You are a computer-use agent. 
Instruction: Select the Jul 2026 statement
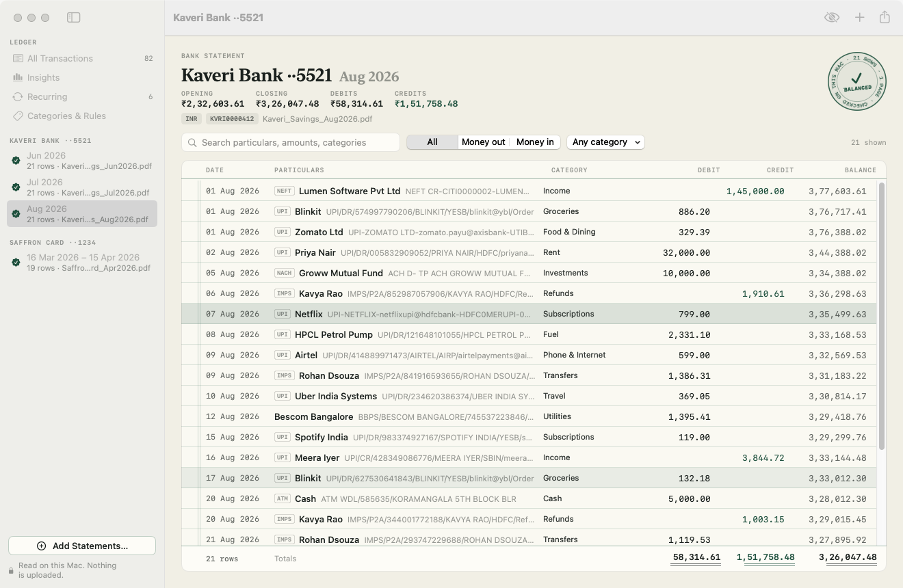point(82,187)
